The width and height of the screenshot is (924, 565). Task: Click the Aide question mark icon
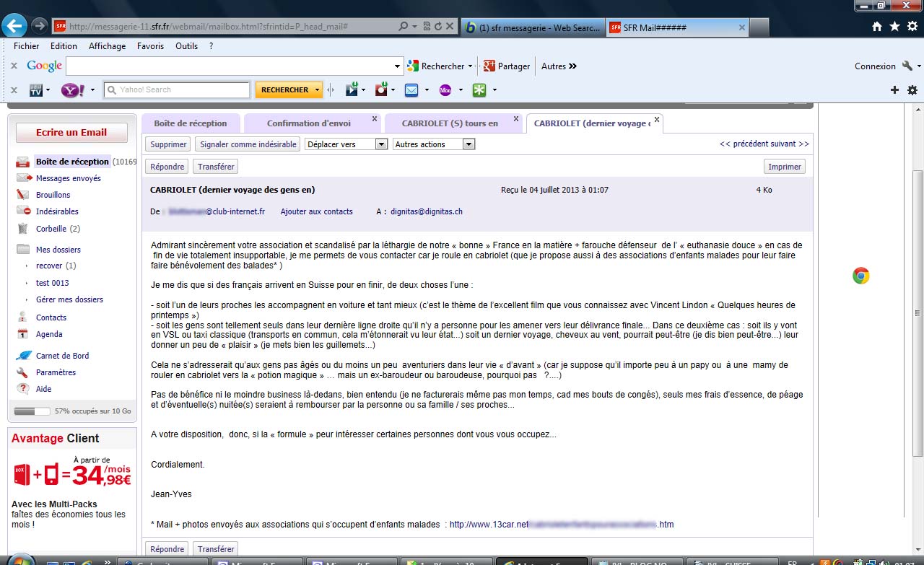tap(22, 389)
